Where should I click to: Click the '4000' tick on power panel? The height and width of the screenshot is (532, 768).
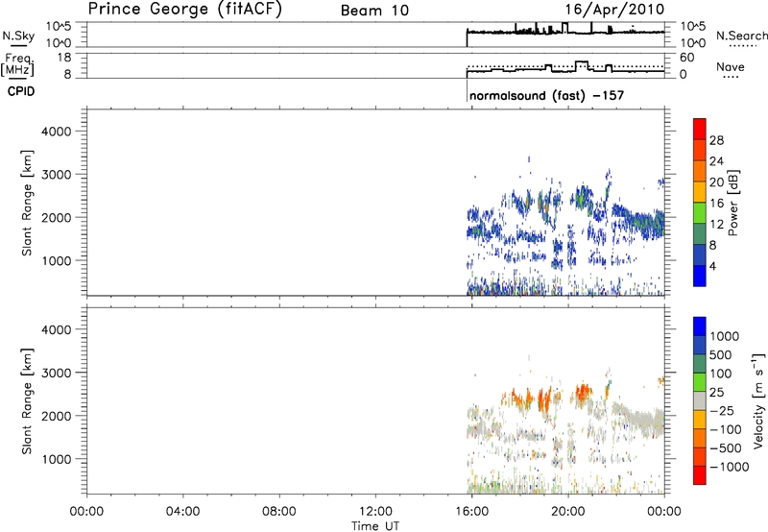pyautogui.click(x=56, y=132)
